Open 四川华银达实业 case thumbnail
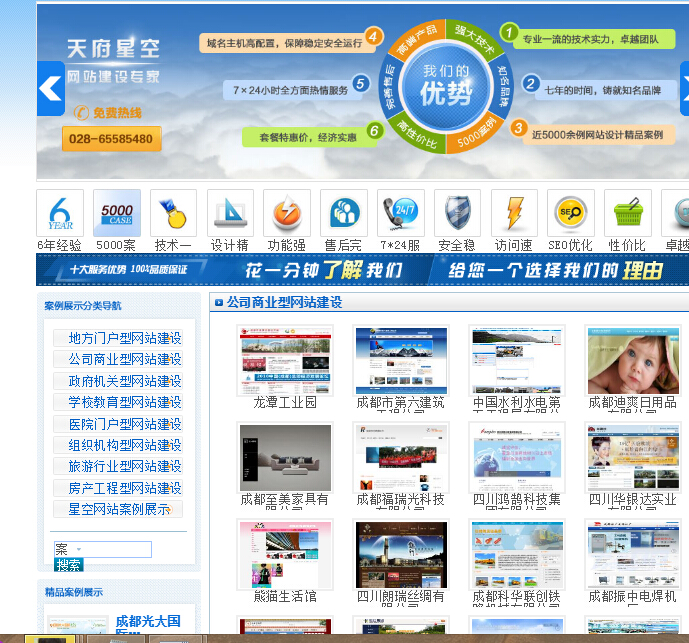This screenshot has width=689, height=643. [633, 458]
